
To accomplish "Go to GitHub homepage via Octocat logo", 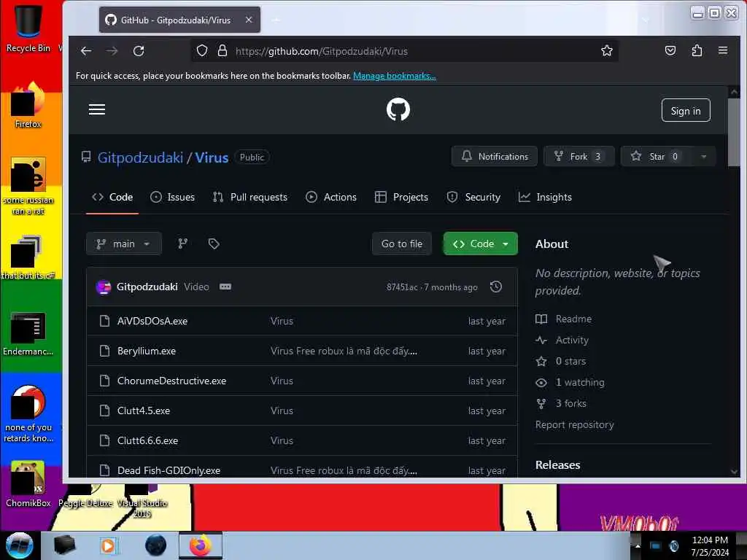I will [x=398, y=109].
